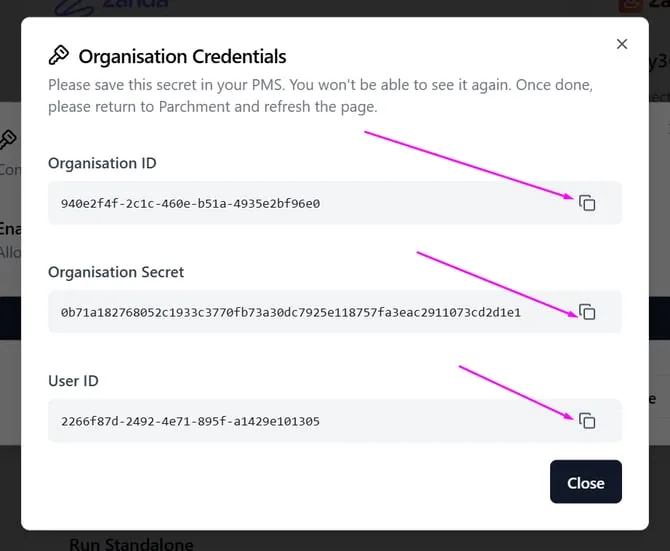This screenshot has width=670, height=551.
Task: Click the User ID label
Action: 73,381
